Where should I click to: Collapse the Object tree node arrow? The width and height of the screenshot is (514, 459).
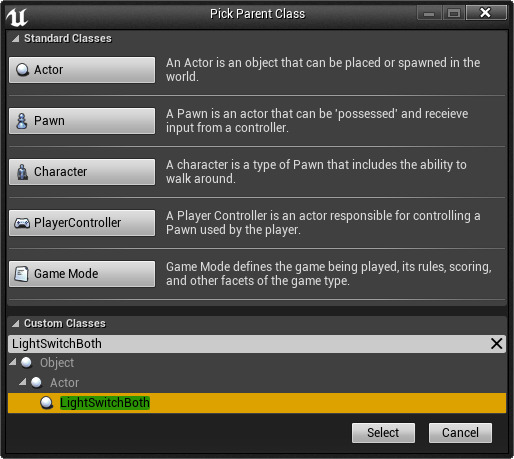pyautogui.click(x=13, y=362)
